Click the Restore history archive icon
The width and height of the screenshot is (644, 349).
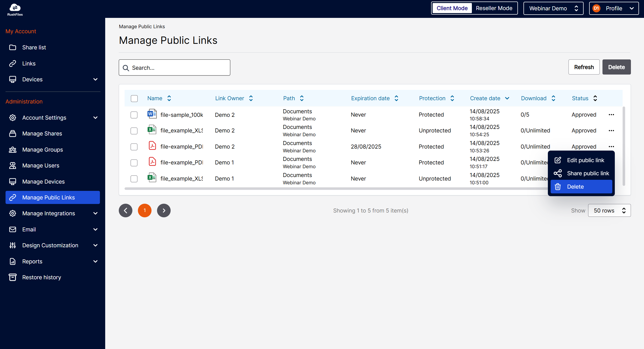click(x=13, y=277)
